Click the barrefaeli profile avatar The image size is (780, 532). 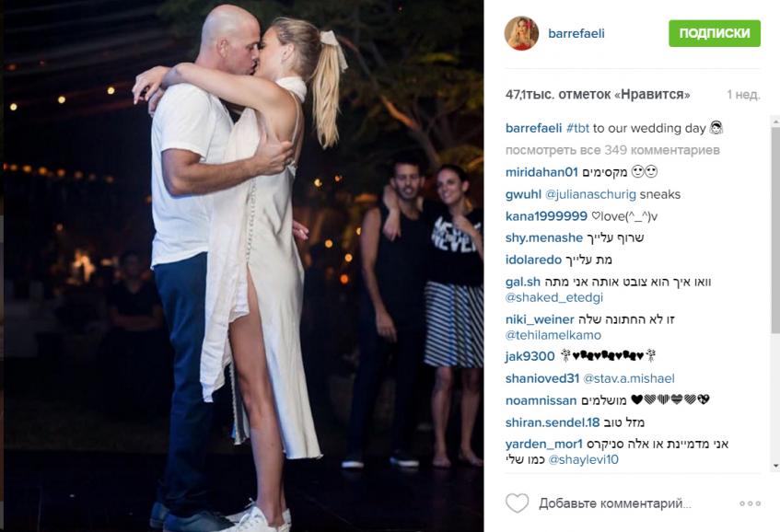click(x=521, y=33)
